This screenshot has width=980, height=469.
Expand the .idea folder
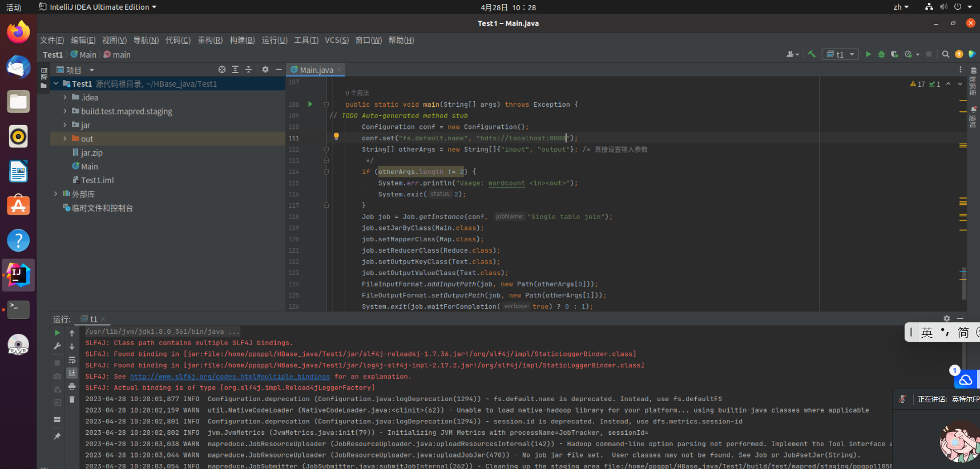coord(65,98)
